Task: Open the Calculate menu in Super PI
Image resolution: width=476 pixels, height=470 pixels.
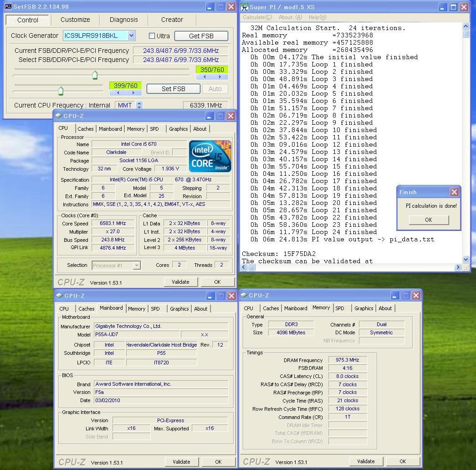Action: point(257,17)
